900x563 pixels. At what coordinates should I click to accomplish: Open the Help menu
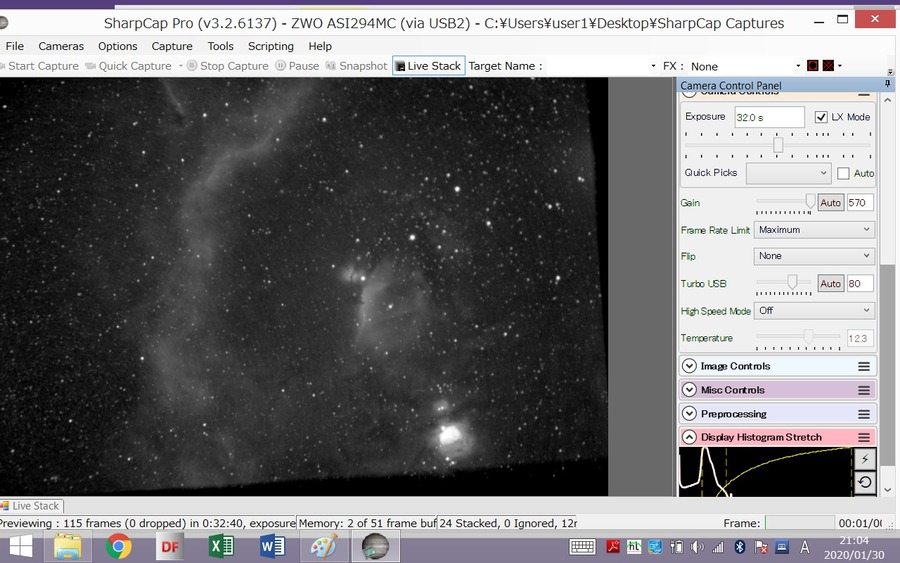320,46
